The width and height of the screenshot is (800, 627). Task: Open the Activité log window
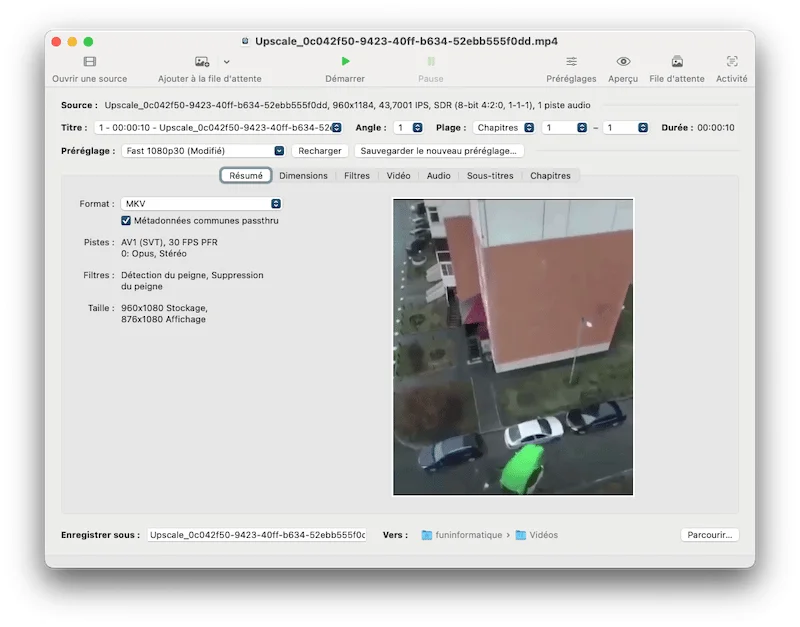coord(732,67)
